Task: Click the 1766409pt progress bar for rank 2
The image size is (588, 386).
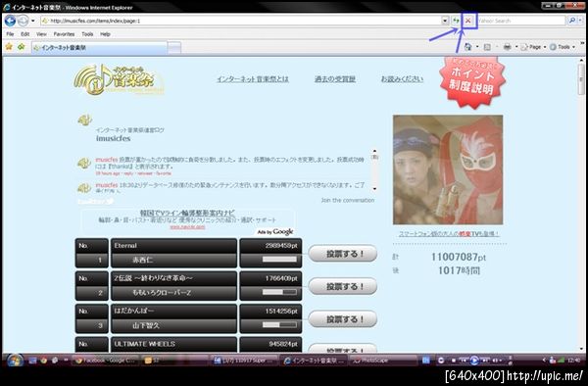Action: 279,292
